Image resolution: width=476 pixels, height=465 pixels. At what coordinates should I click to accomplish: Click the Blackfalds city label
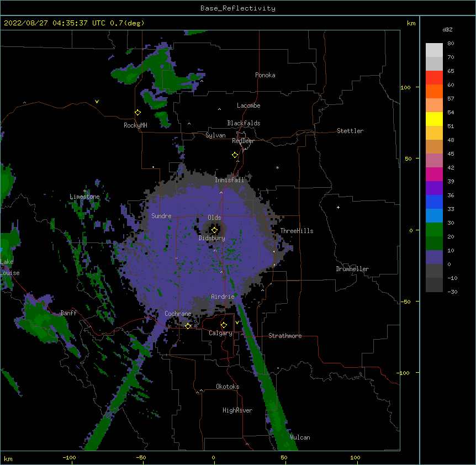(244, 123)
